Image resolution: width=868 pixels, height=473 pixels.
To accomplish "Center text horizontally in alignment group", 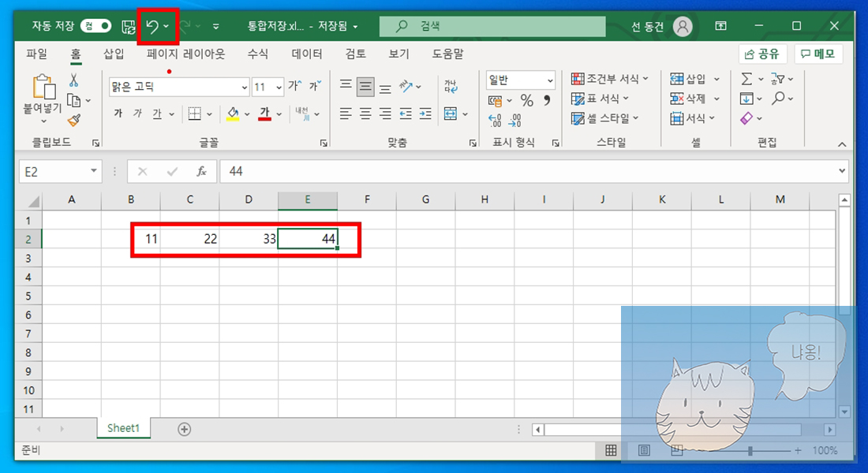I will pos(365,114).
